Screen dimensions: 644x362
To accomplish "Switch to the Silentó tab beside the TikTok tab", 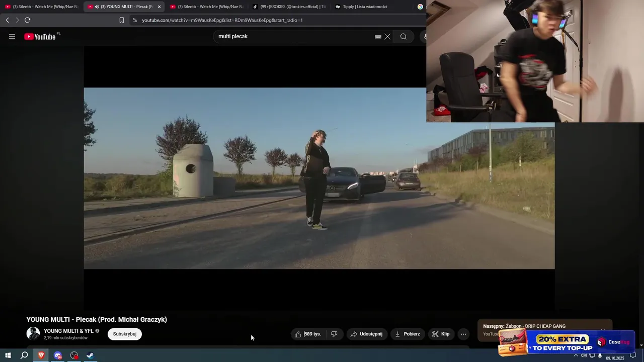I will [206, 7].
